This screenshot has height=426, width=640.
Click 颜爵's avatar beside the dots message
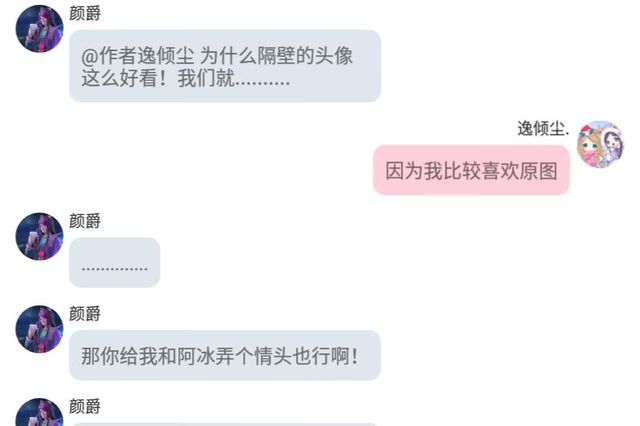point(40,236)
